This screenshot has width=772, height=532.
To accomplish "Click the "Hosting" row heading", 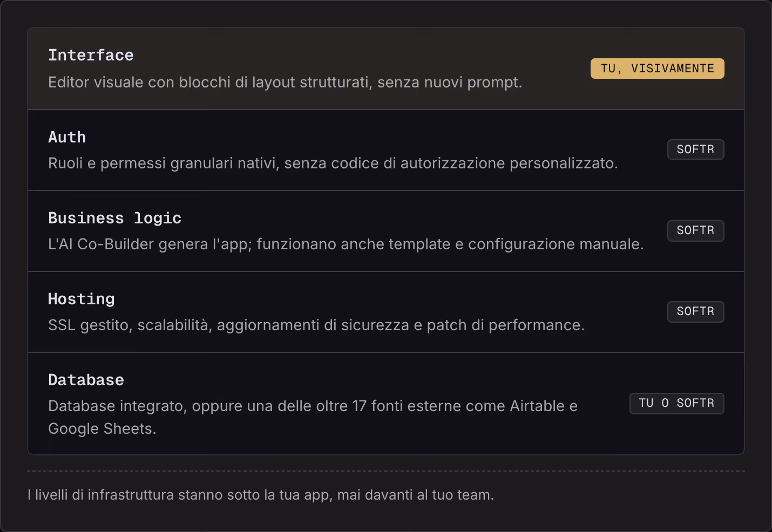I will [x=82, y=299].
